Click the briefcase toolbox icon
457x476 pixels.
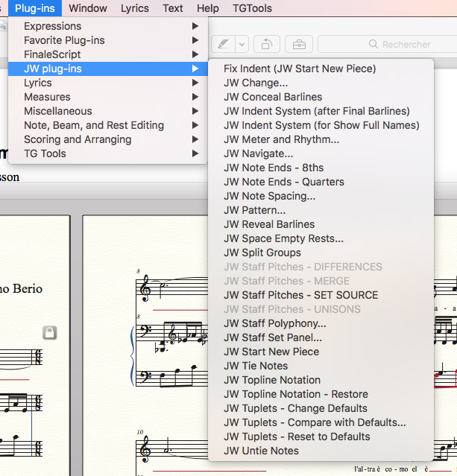[x=298, y=44]
